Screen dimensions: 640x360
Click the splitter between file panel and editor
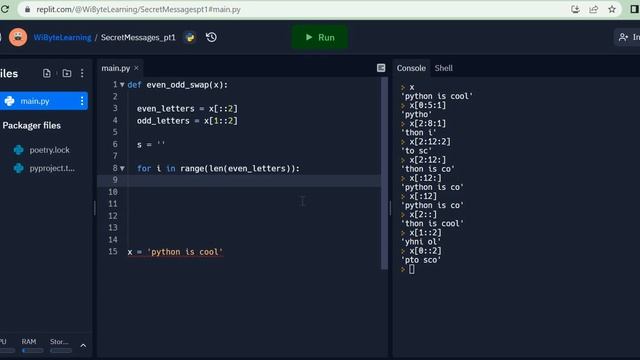click(x=95, y=208)
